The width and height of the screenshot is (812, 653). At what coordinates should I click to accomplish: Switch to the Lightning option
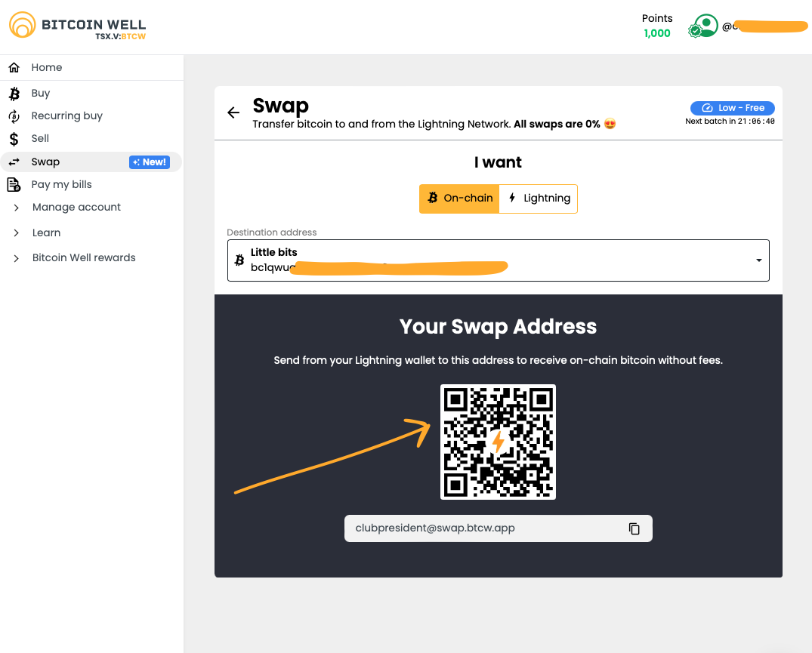click(539, 199)
